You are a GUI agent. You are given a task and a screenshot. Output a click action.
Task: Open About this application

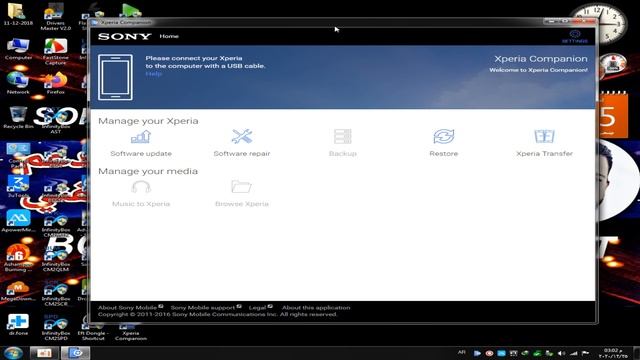click(316, 307)
